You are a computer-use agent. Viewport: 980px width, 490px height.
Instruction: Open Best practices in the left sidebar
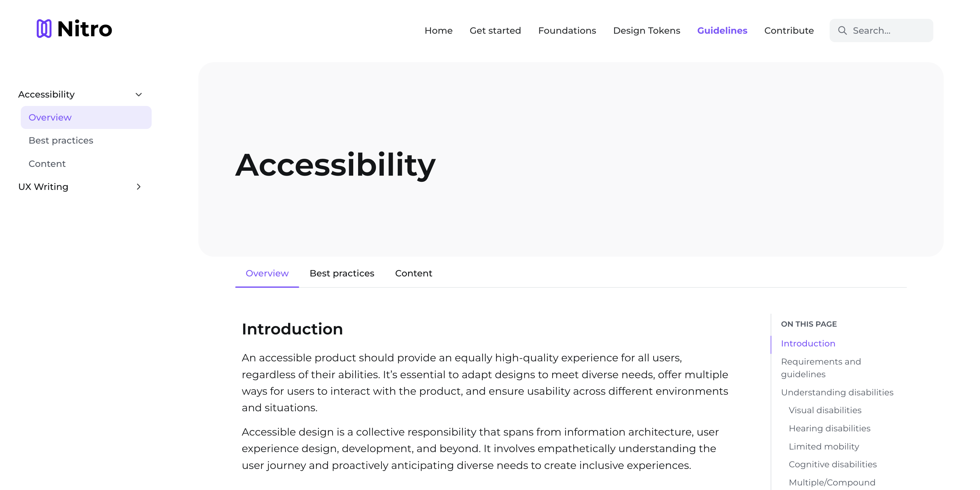pyautogui.click(x=61, y=140)
